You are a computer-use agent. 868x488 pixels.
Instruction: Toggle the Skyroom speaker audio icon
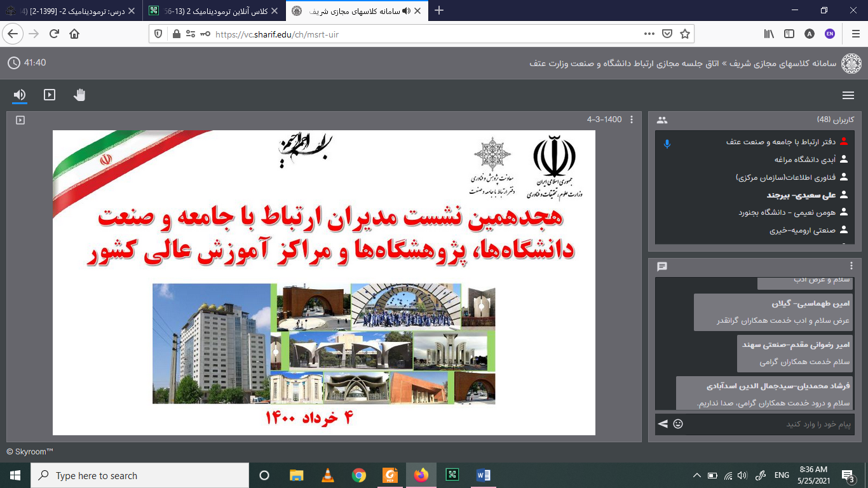[20, 95]
